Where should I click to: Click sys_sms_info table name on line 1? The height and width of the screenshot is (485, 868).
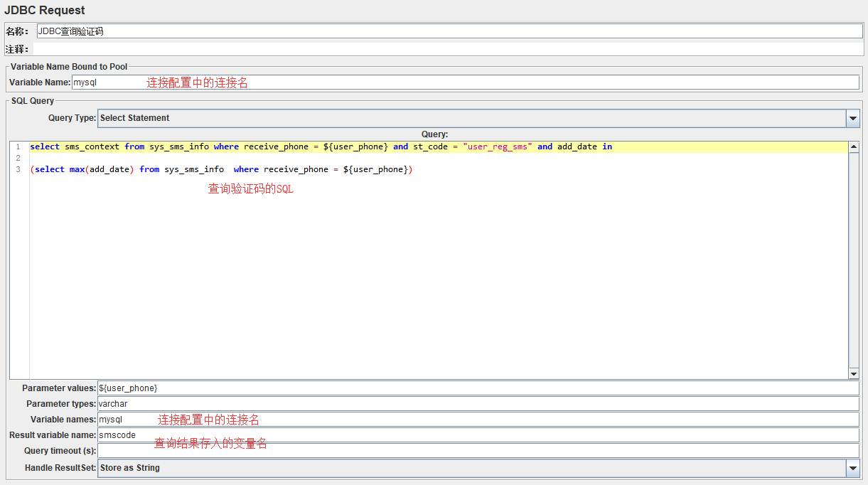pos(179,146)
